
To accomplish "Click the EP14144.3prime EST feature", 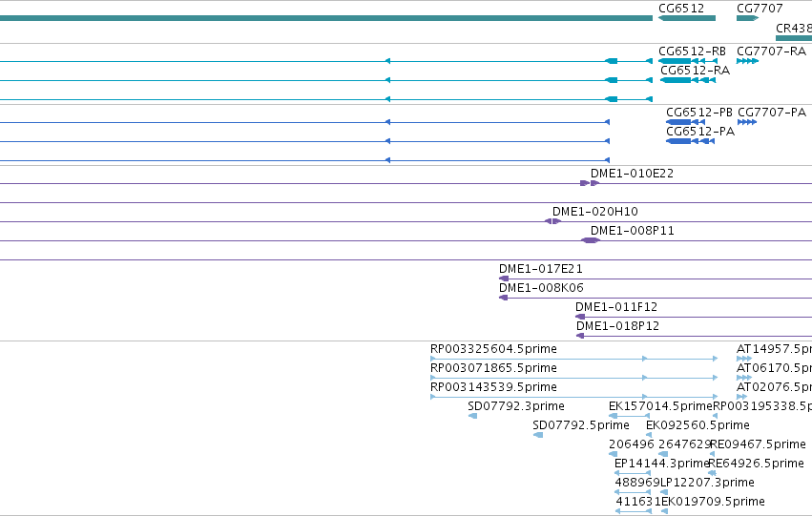I will pos(633,473).
